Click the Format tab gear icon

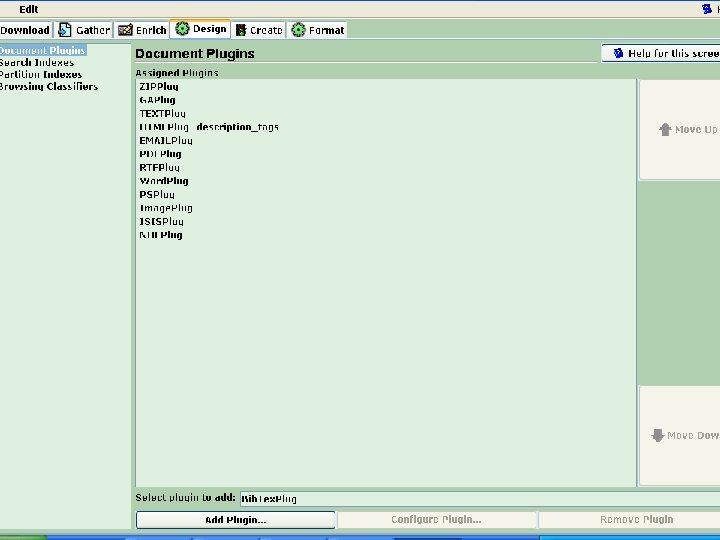pos(298,30)
